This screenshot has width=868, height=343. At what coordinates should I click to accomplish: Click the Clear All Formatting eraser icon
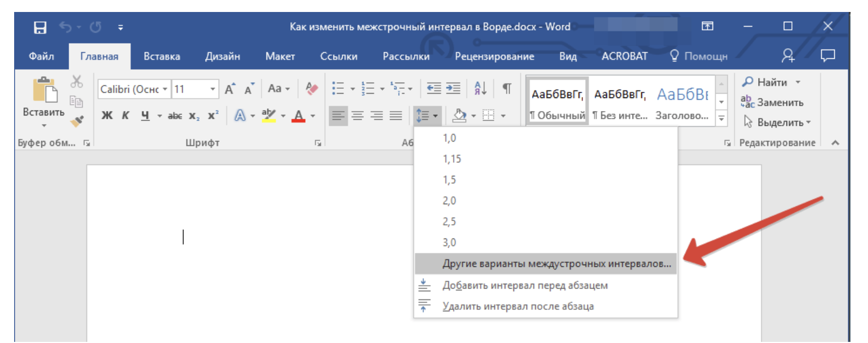click(312, 89)
